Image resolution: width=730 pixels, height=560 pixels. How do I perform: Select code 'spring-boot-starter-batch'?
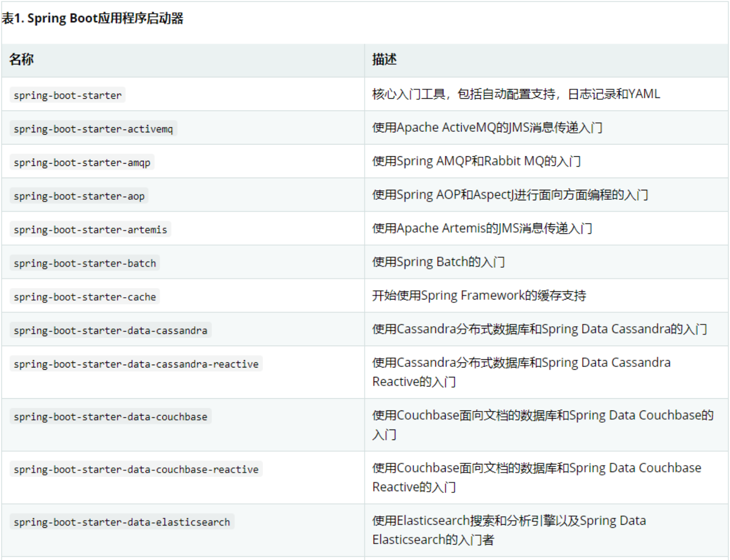(x=85, y=263)
